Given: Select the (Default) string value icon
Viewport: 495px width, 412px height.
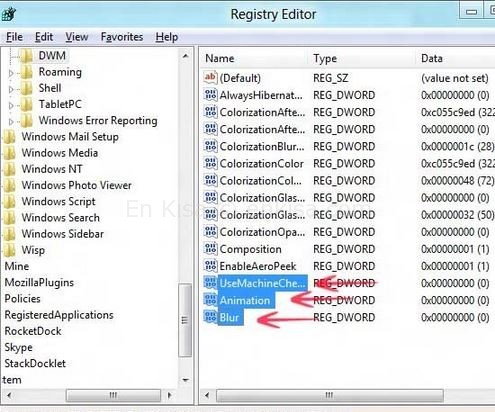Looking at the screenshot, I should [x=210, y=78].
